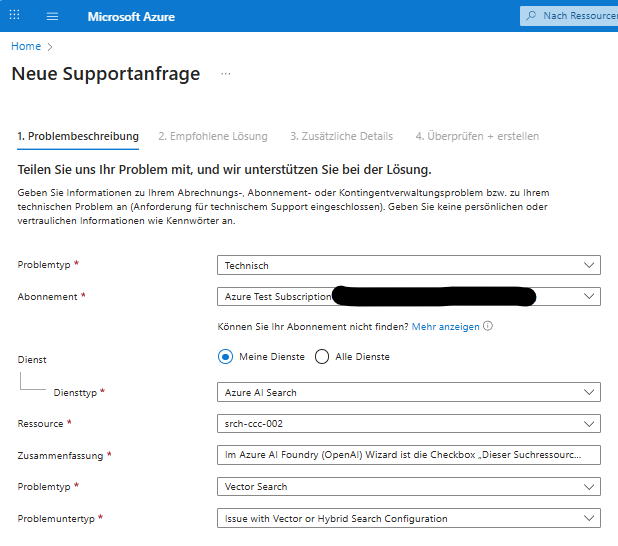This screenshot has width=618, height=546.
Task: Select the Alle Dienste radio button
Action: 322,357
